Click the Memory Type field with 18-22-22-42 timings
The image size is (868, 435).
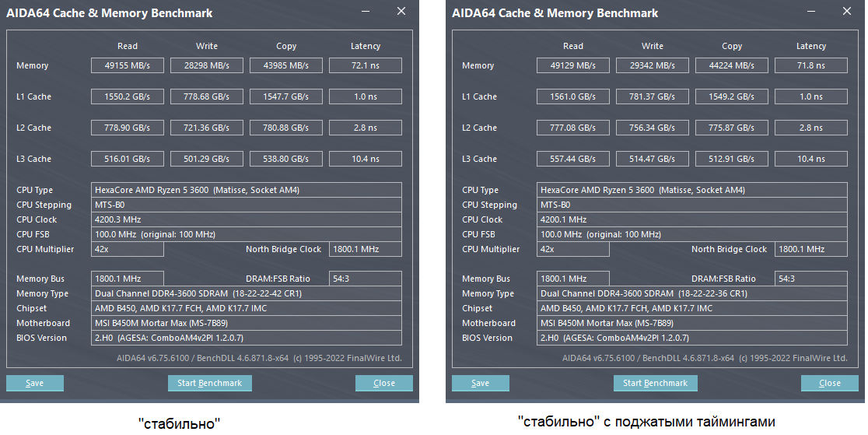pos(247,293)
